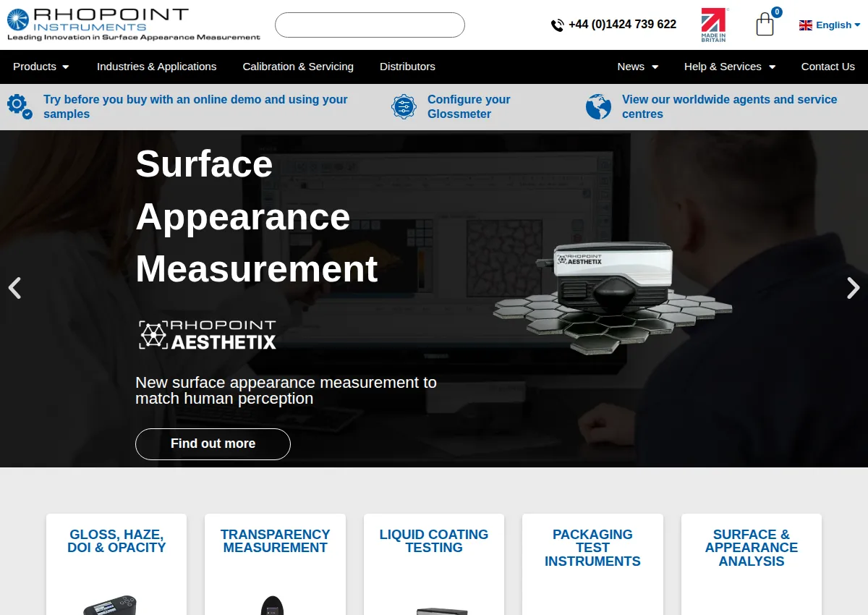This screenshot has height=615, width=868.
Task: Open worldwide agents and service centres link
Action: click(729, 106)
